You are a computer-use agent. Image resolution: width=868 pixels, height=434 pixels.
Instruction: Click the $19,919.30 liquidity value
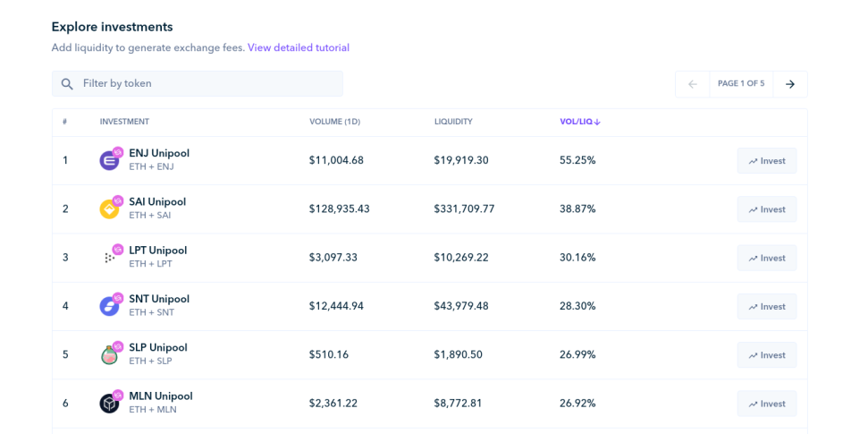(x=461, y=161)
